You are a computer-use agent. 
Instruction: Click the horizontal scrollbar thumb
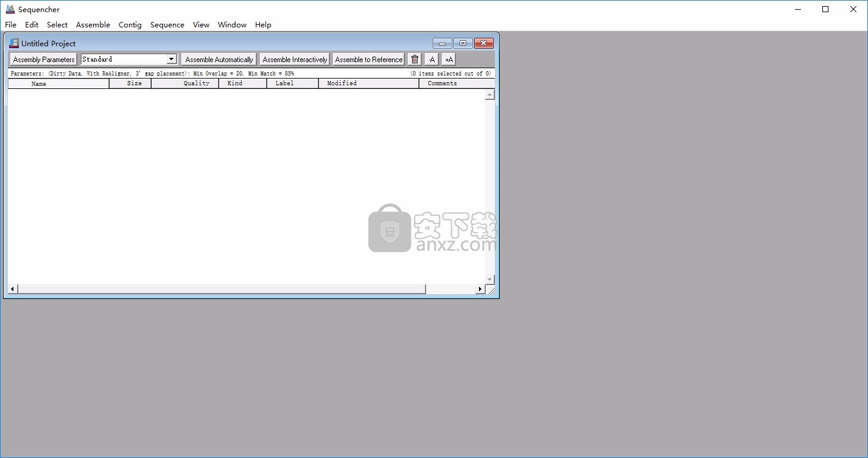tap(222, 289)
